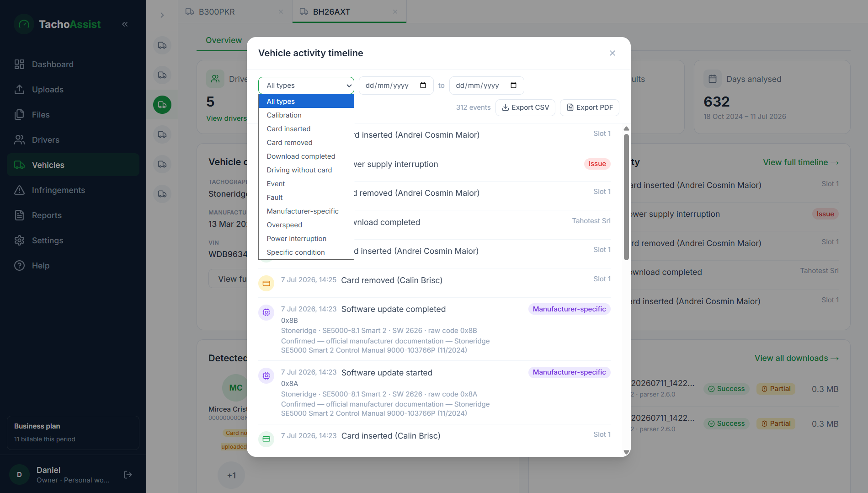
Task: Open Reports section
Action: tap(73, 215)
